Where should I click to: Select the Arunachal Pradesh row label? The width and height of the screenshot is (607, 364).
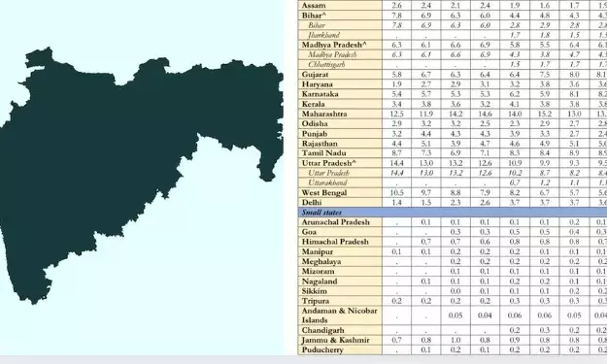click(336, 222)
